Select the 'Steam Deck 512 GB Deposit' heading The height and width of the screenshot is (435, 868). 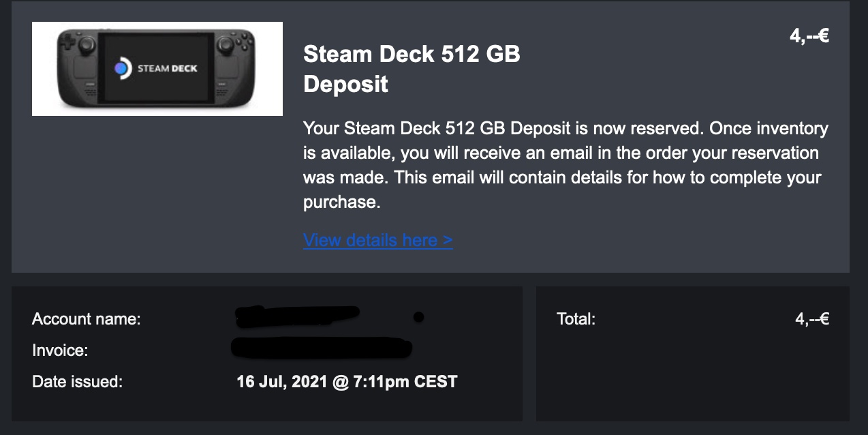[412, 69]
